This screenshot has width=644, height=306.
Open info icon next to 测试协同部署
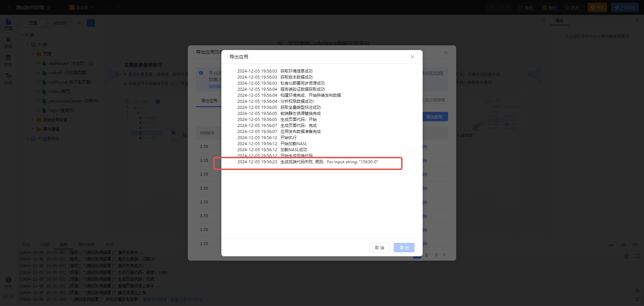[x=49, y=7]
